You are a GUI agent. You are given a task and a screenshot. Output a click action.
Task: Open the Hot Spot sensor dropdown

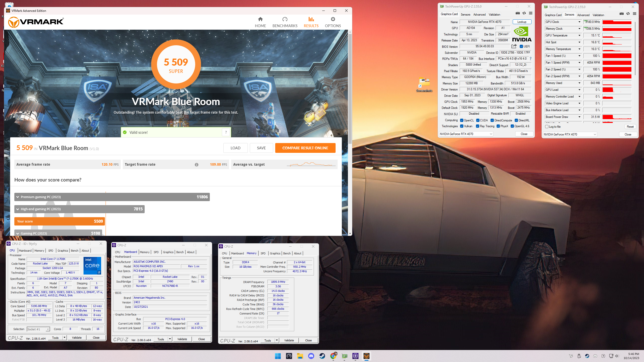pos(579,42)
